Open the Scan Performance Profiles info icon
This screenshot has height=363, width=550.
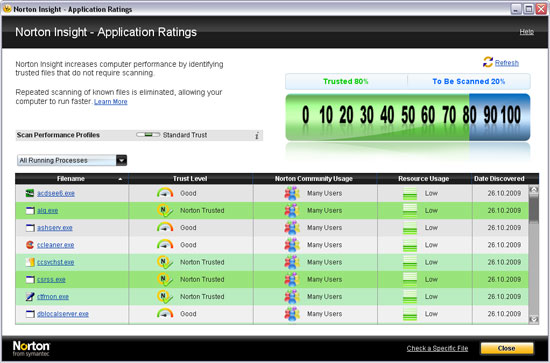[257, 135]
